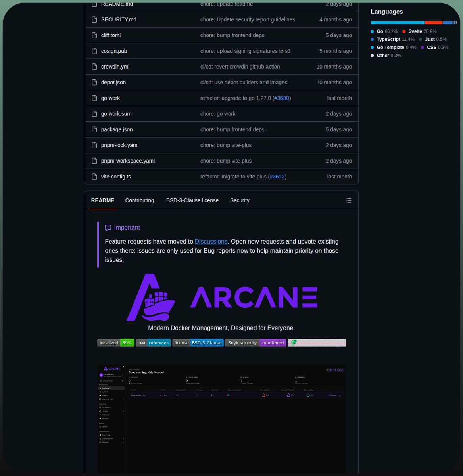Click the Go Template 0.4% entry
The image size is (463, 476).
[x=394, y=48]
